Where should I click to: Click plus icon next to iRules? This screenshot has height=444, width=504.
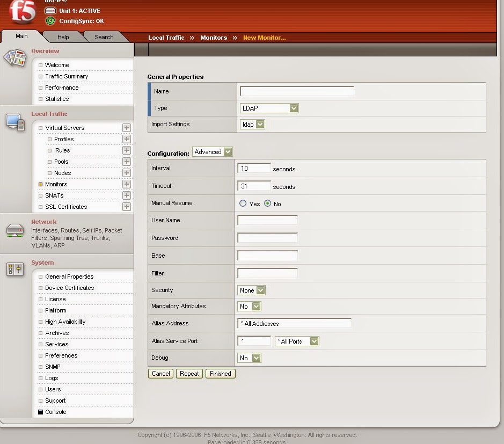tap(127, 150)
